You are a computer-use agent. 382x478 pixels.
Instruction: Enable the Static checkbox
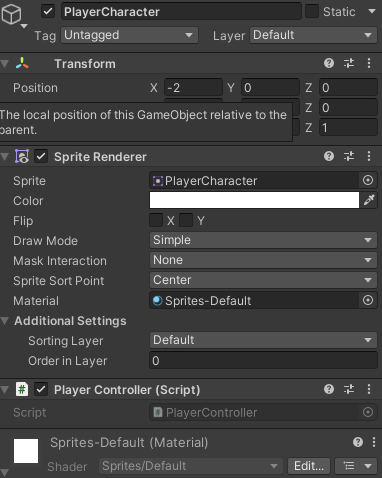tap(312, 11)
